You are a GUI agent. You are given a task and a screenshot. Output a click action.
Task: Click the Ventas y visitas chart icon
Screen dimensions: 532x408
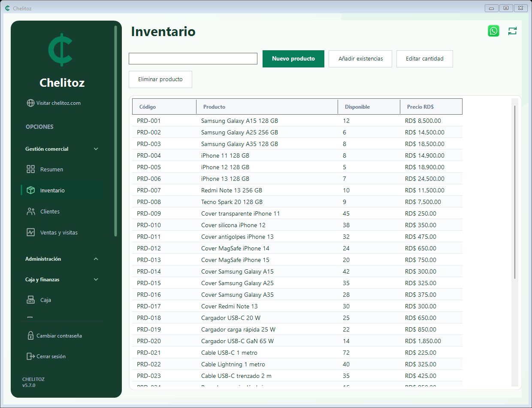tap(30, 232)
